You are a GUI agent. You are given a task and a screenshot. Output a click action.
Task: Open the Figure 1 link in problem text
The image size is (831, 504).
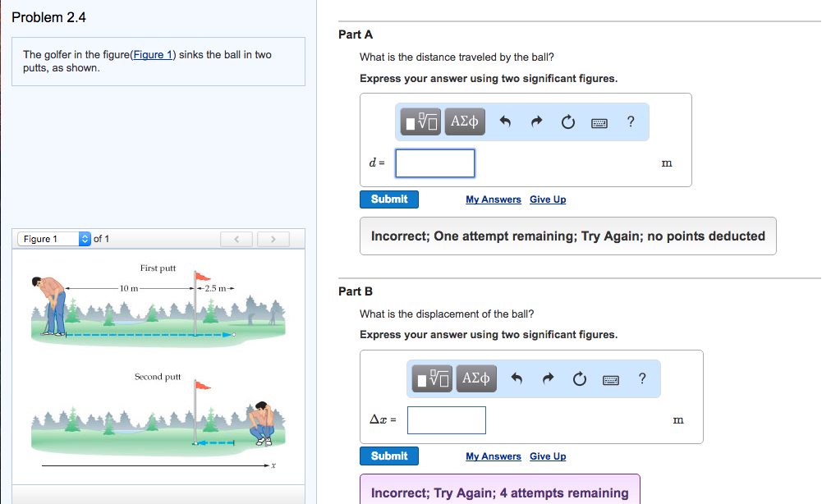coord(152,54)
